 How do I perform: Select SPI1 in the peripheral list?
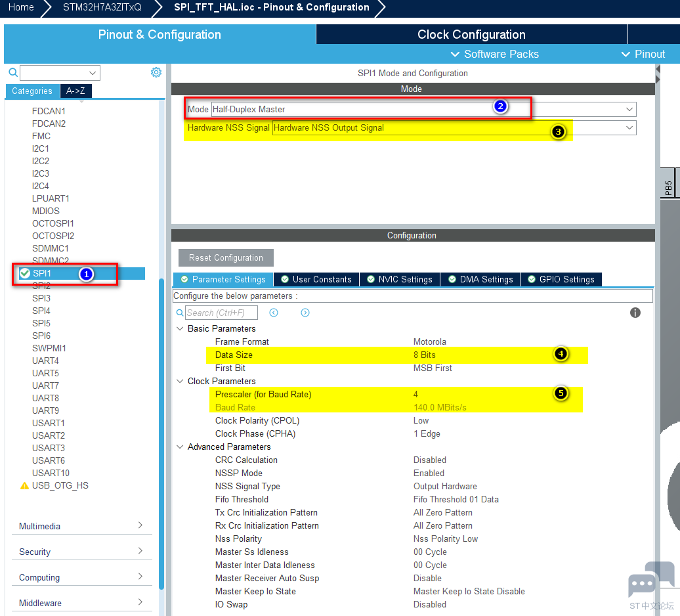tap(41, 273)
